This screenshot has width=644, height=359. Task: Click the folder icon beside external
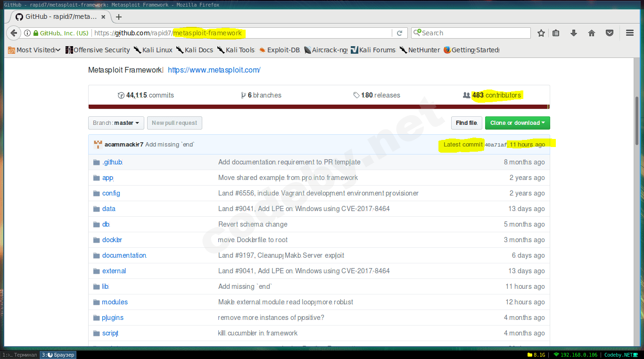pyautogui.click(x=97, y=271)
